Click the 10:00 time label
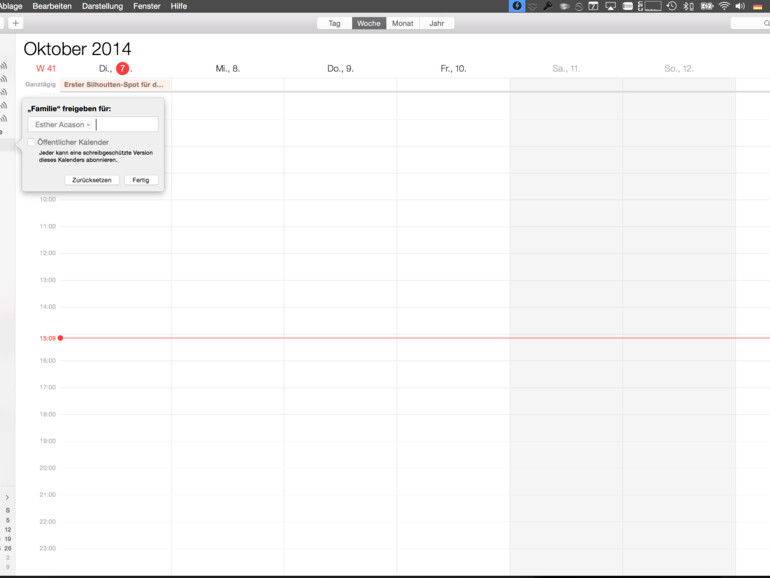 click(48, 199)
